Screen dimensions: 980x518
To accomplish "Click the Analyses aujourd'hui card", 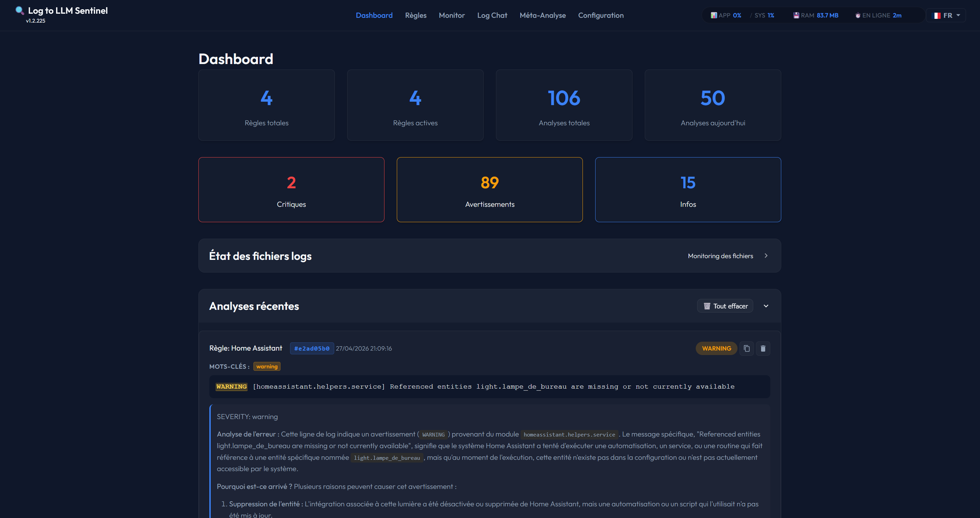I will [713, 105].
